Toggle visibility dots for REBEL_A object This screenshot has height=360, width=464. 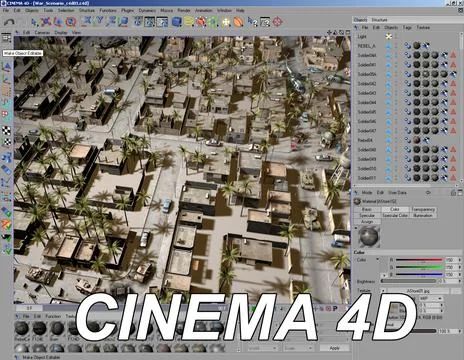[396, 46]
